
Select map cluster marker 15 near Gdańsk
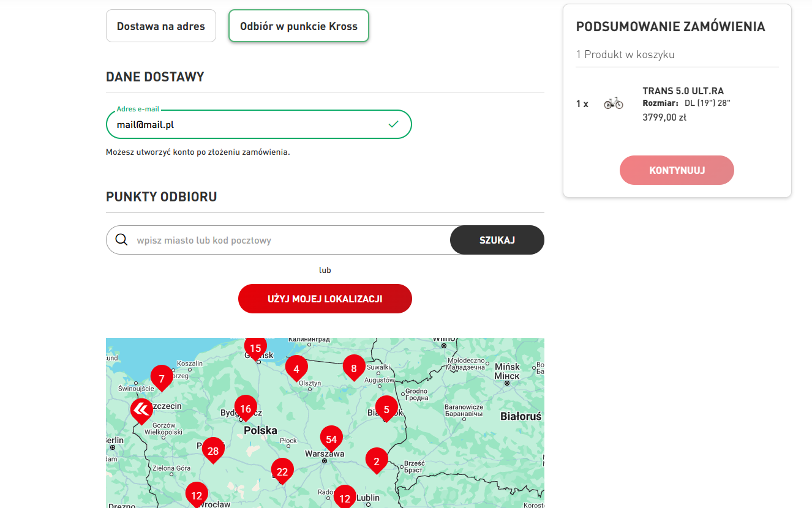click(x=255, y=349)
